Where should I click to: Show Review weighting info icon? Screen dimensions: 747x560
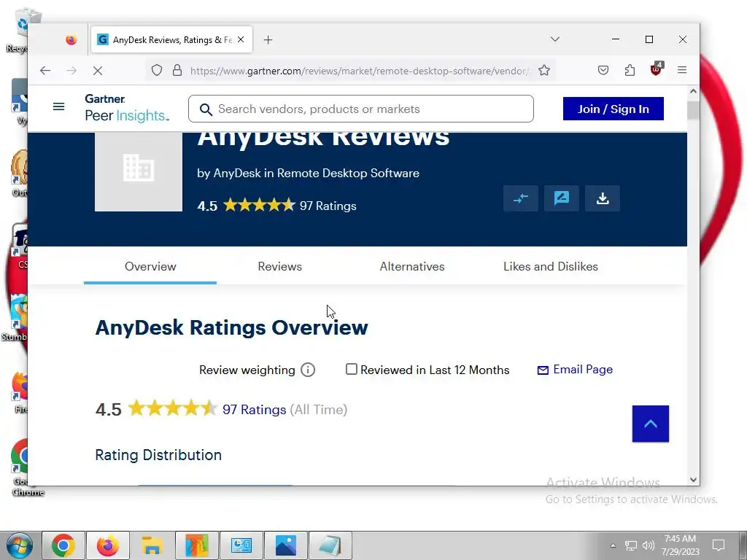point(308,370)
